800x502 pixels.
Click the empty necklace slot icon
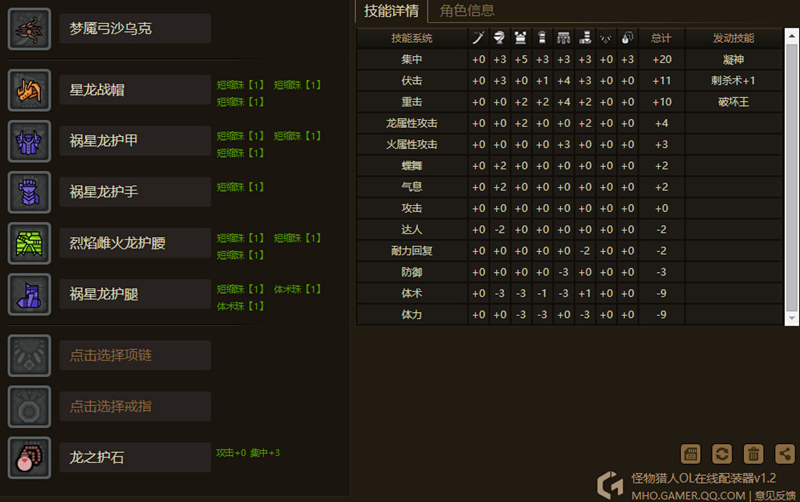click(x=29, y=356)
